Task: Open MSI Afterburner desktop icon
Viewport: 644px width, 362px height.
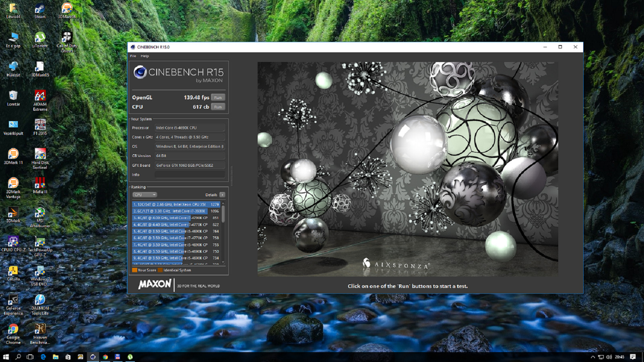Action: (x=40, y=217)
